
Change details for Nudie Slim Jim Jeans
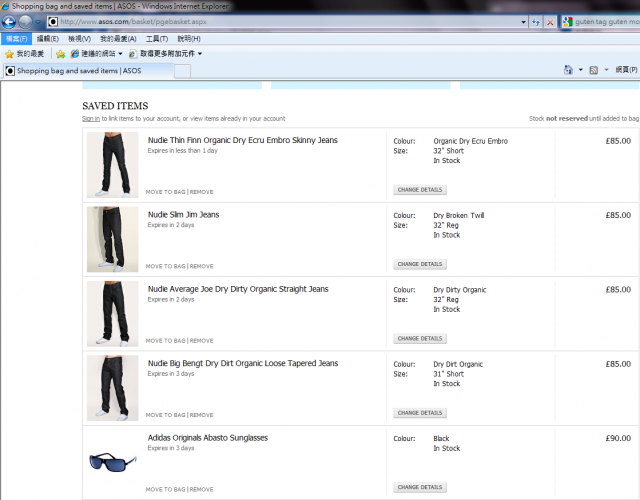pos(420,264)
